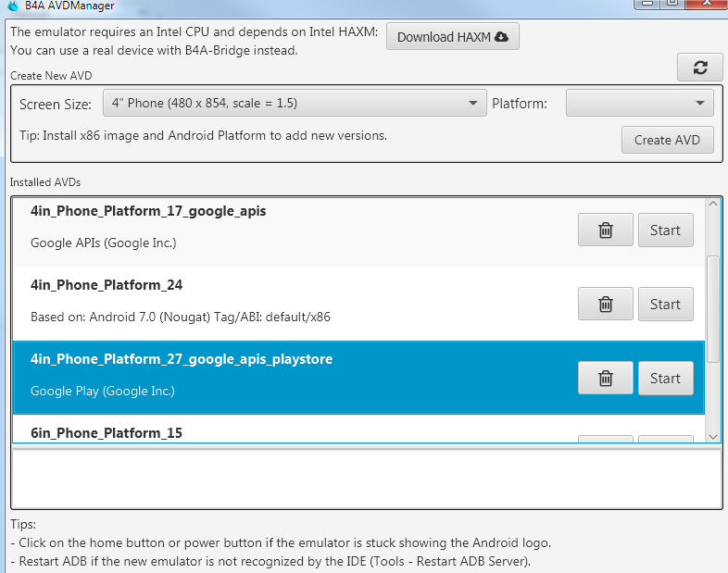The image size is (728, 573).
Task: Click the 'Tip: Install x86 image' text
Action: (x=204, y=136)
